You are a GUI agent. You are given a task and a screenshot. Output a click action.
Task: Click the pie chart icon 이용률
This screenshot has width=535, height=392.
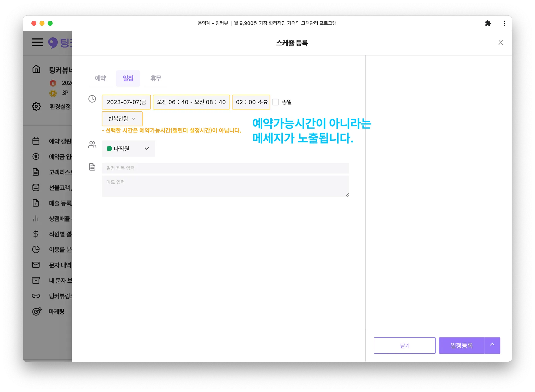pyautogui.click(x=36, y=250)
